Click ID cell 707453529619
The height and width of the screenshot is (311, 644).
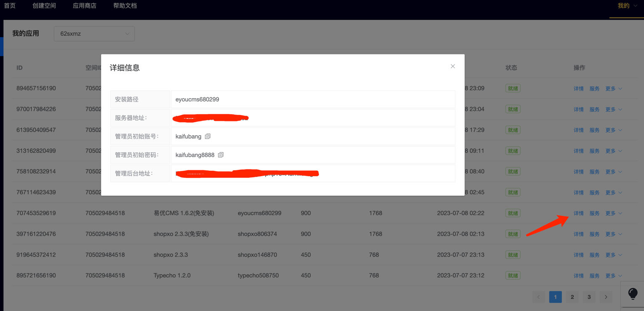36,213
